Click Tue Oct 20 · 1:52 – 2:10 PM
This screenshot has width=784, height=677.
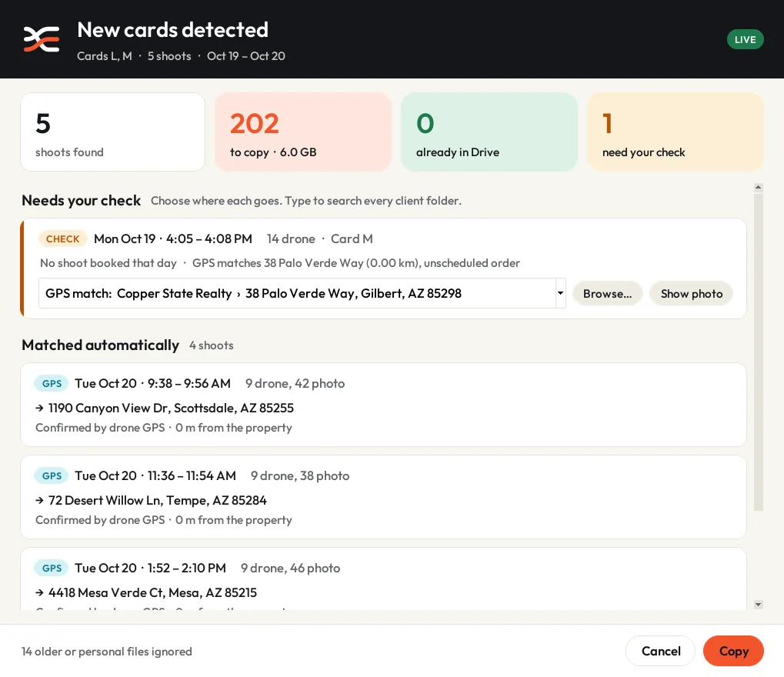pos(151,568)
